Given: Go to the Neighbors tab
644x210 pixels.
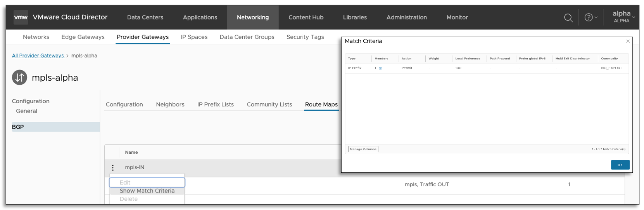Looking at the screenshot, I should (170, 104).
